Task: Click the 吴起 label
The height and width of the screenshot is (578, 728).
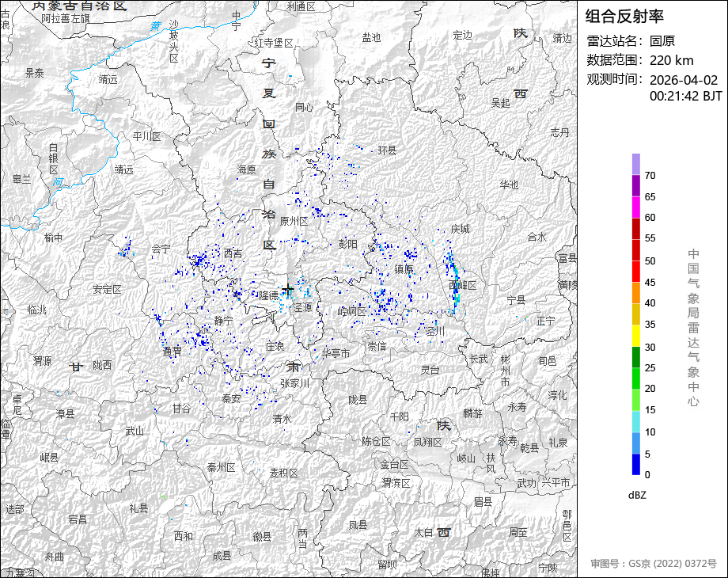Action: [x=500, y=103]
